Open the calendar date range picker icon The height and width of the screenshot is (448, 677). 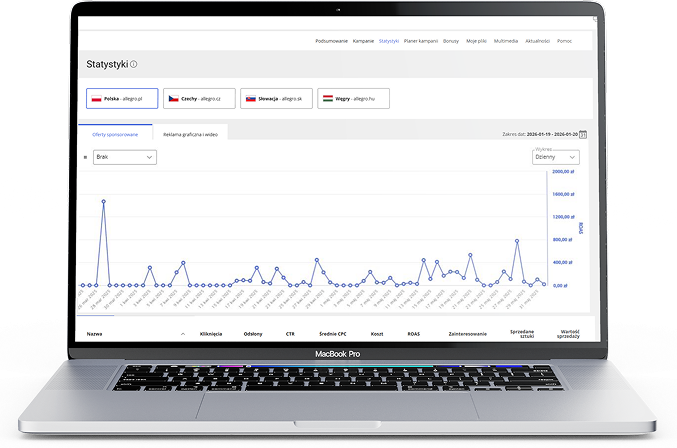(x=583, y=134)
